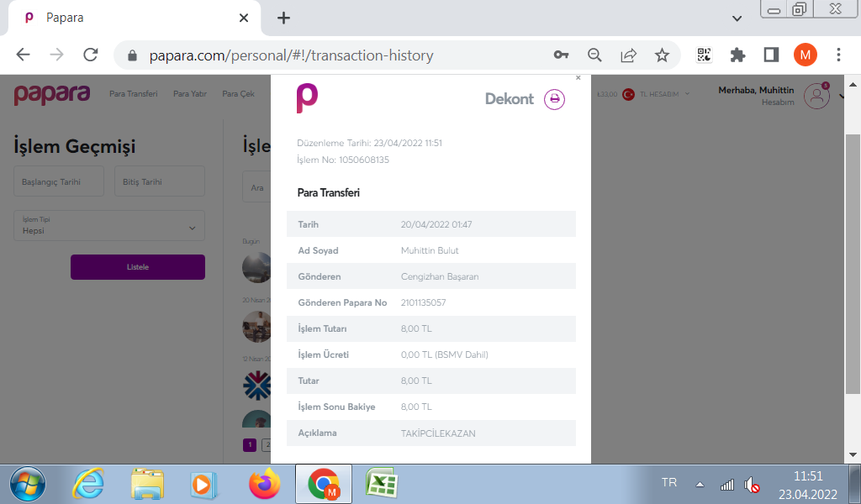Open the 12 Nisan snowflake logo transaction
Screen dimensions: 861x504
click(x=256, y=386)
